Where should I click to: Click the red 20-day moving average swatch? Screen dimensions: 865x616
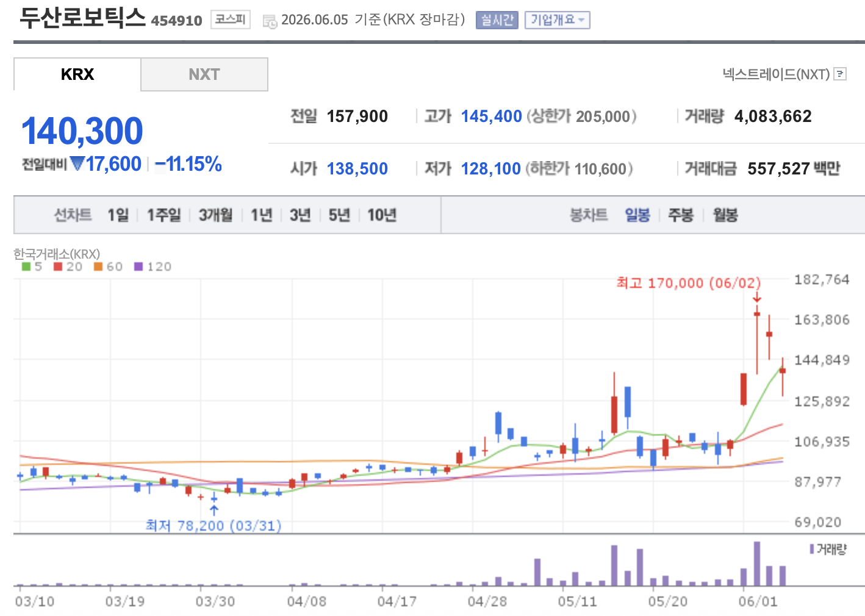coord(58,267)
